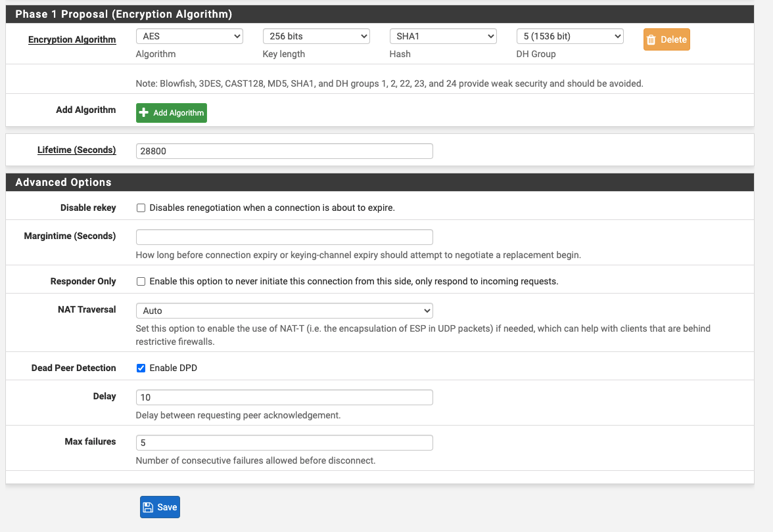The width and height of the screenshot is (773, 532).
Task: Open the DH Group dropdown
Action: pos(570,36)
